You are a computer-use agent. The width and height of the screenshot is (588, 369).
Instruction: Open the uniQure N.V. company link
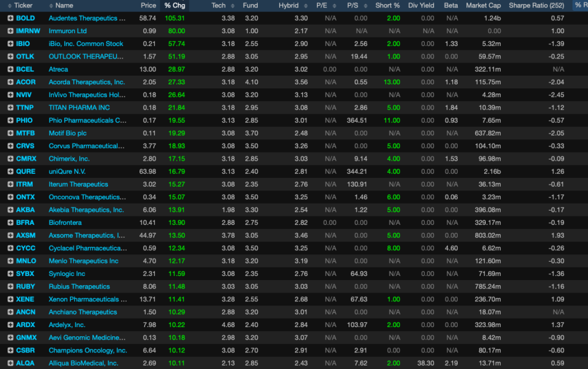[67, 171]
